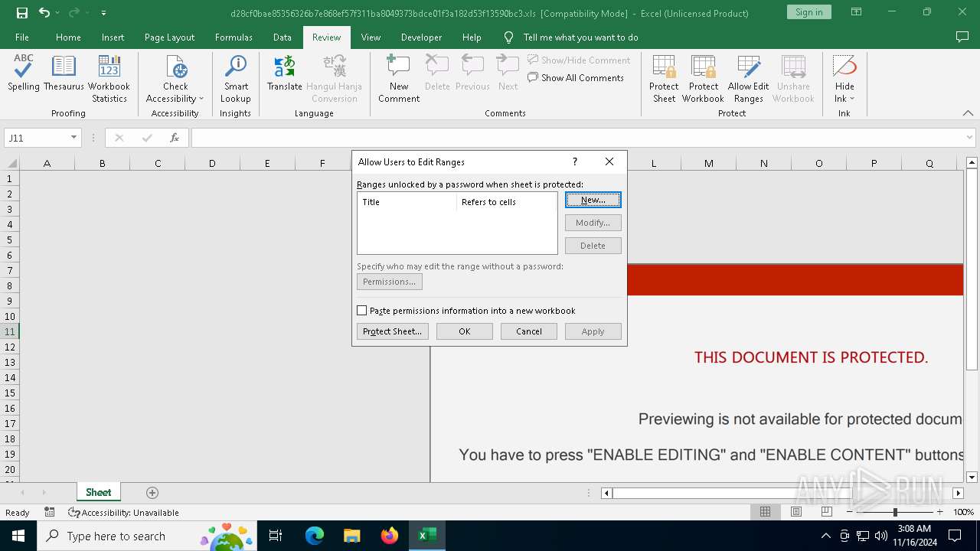Viewport: 980px width, 551px height.
Task: Open the Page Layout tab
Action: coord(169,37)
